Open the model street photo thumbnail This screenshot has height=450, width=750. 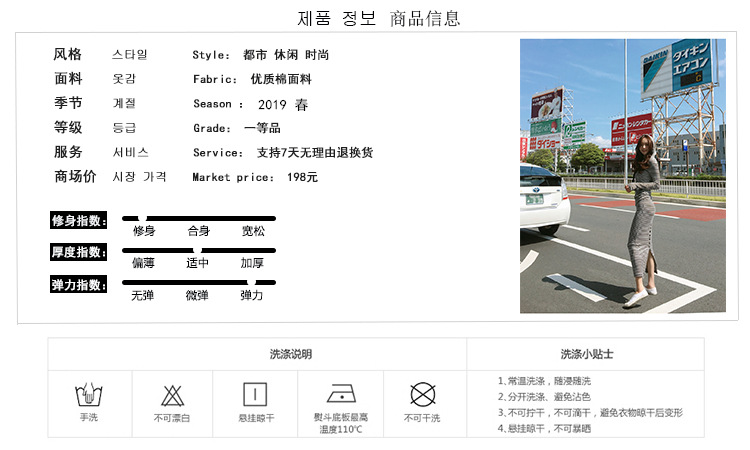(x=623, y=176)
